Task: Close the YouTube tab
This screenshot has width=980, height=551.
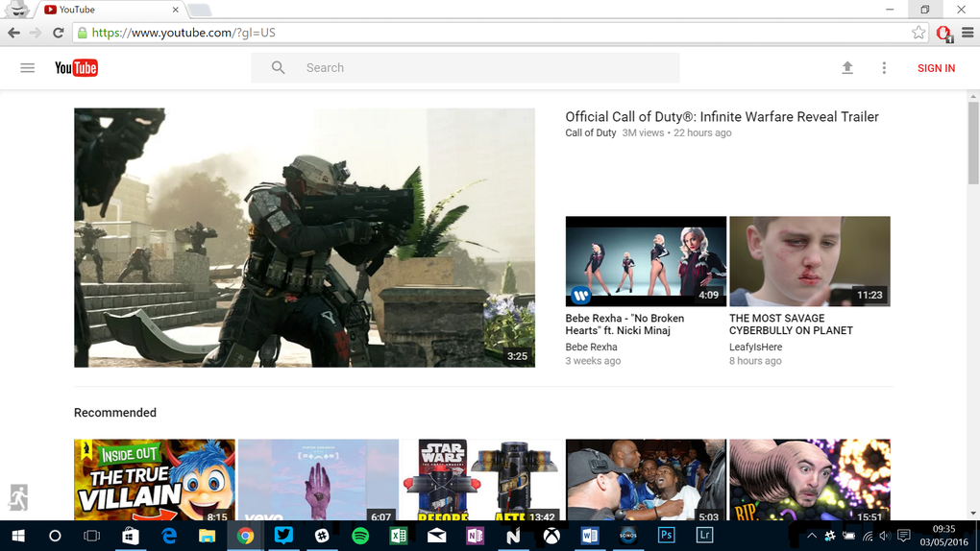Action: click(175, 10)
